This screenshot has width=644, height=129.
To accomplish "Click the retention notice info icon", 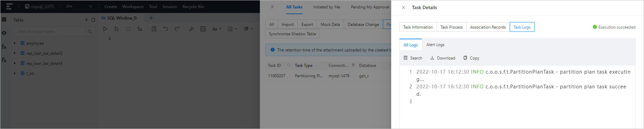I will coord(273,50).
